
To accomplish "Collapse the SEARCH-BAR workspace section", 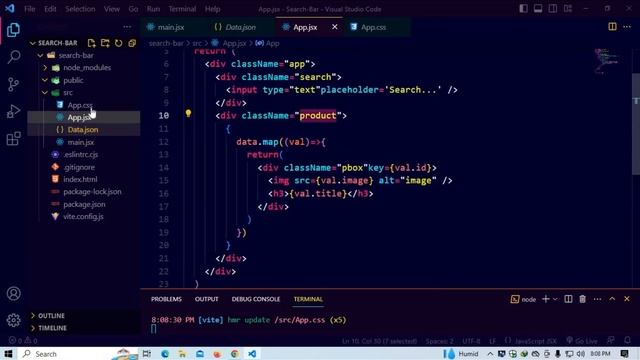I will tap(33, 43).
